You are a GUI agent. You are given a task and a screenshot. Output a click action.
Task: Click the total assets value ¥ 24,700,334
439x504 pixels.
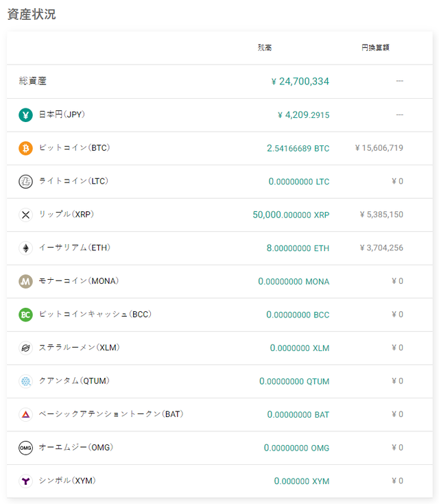(300, 82)
